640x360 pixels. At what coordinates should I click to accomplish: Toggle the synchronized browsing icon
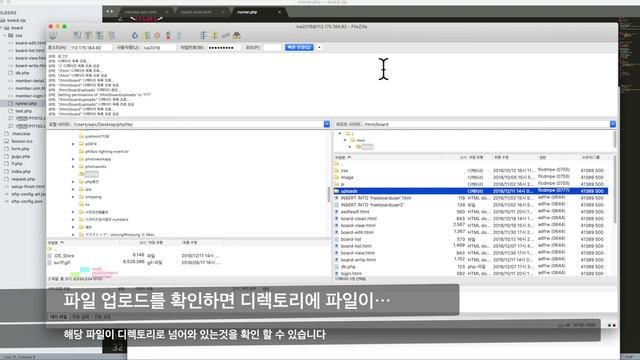(x=226, y=36)
